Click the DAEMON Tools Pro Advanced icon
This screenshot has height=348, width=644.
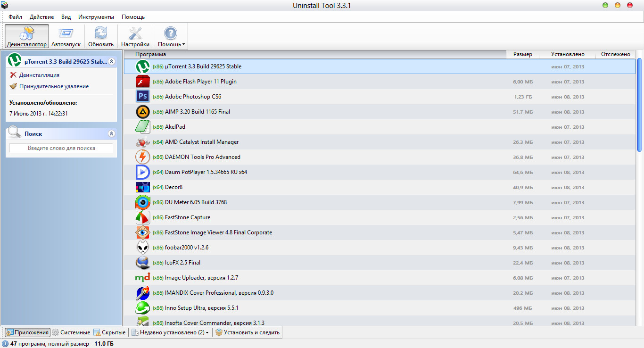coord(142,157)
